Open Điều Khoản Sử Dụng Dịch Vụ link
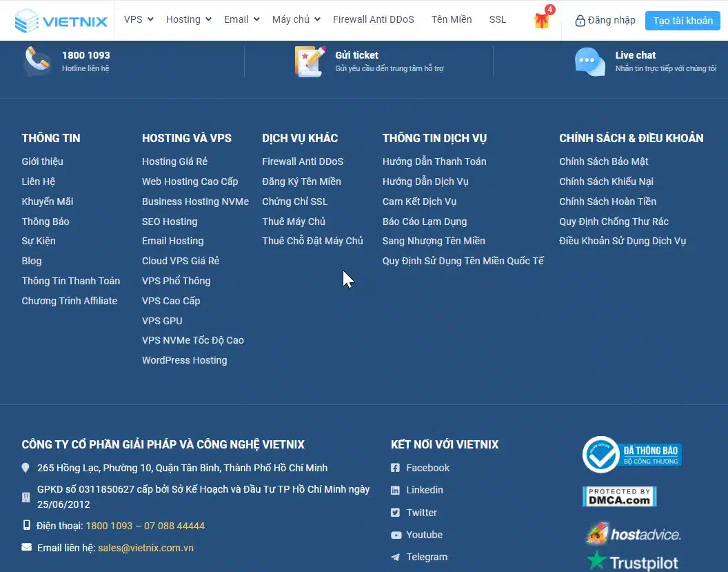Screen dimensions: 728x572 pos(623,241)
